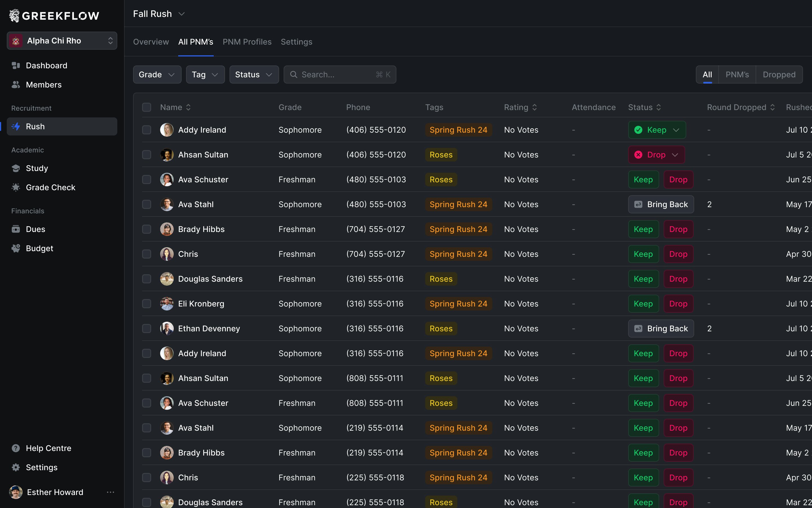The height and width of the screenshot is (508, 812).
Task: Click Douglas Sanders' avatar in the (316) 555-0116 row
Action: [x=167, y=279]
